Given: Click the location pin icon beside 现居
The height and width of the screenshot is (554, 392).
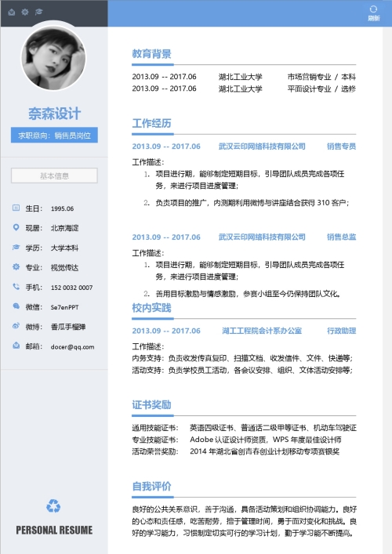Looking at the screenshot, I should pos(16,227).
